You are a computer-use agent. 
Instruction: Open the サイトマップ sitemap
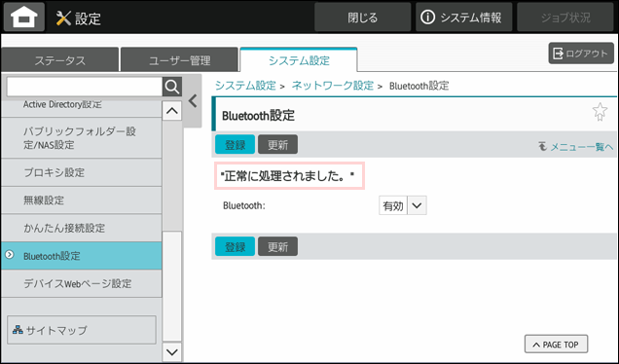tap(82, 330)
